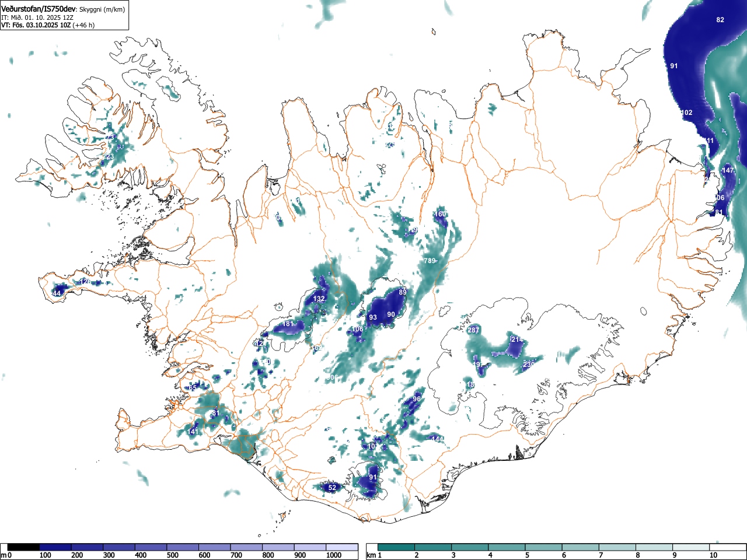The image size is (747, 560).
Task: Click the 90 value on the central glacier
Action: click(x=392, y=315)
